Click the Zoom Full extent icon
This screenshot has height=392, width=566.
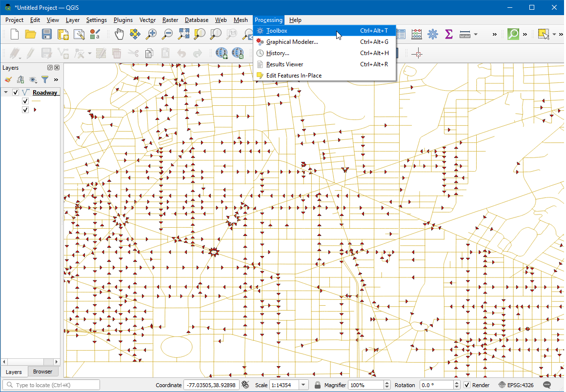[183, 34]
